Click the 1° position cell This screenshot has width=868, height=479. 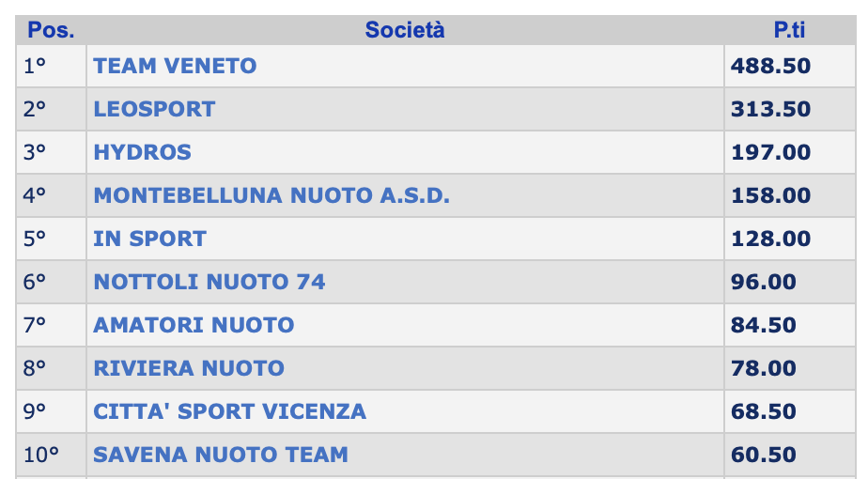51,66
